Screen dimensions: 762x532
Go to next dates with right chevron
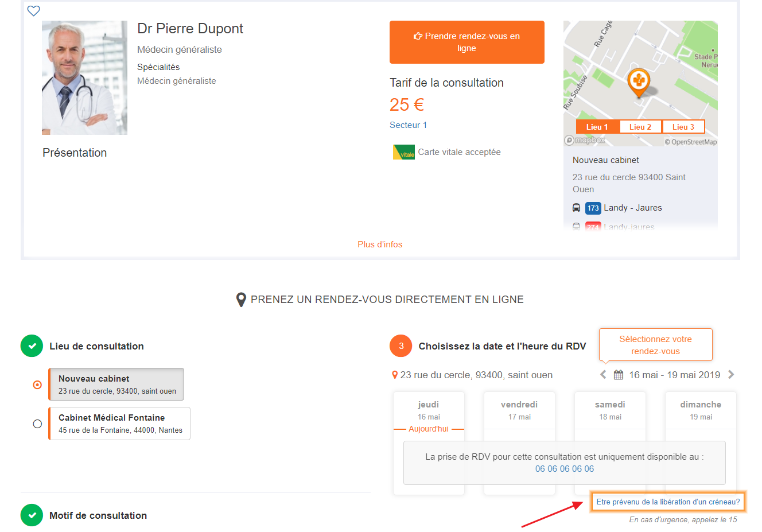(x=731, y=375)
